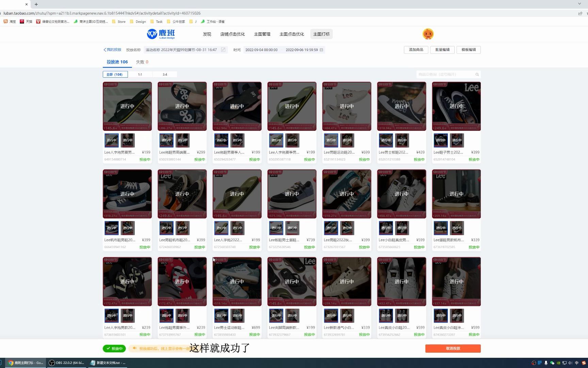588x368 pixels.
Task: Open the orange user avatar icon
Action: pyautogui.click(x=428, y=34)
